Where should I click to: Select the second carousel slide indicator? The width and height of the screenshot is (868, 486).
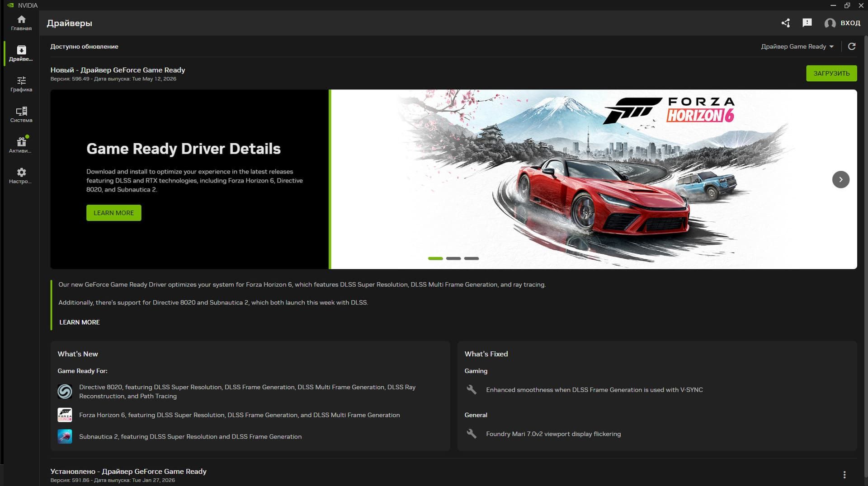[x=453, y=258]
